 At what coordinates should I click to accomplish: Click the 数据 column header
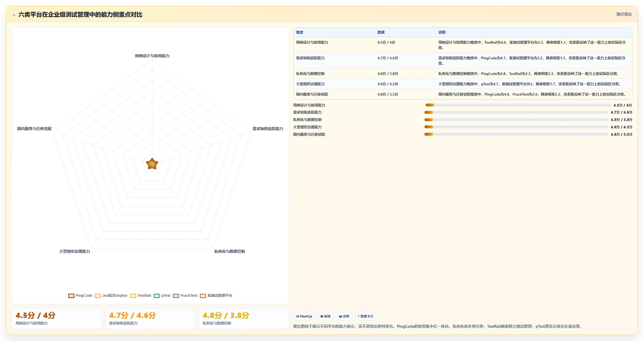[381, 32]
